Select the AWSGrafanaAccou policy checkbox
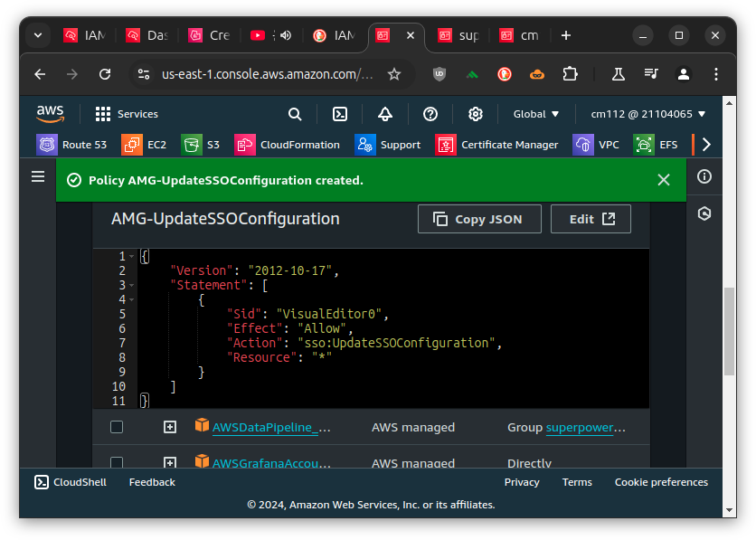Viewport: 756px width, 540px height. click(117, 462)
